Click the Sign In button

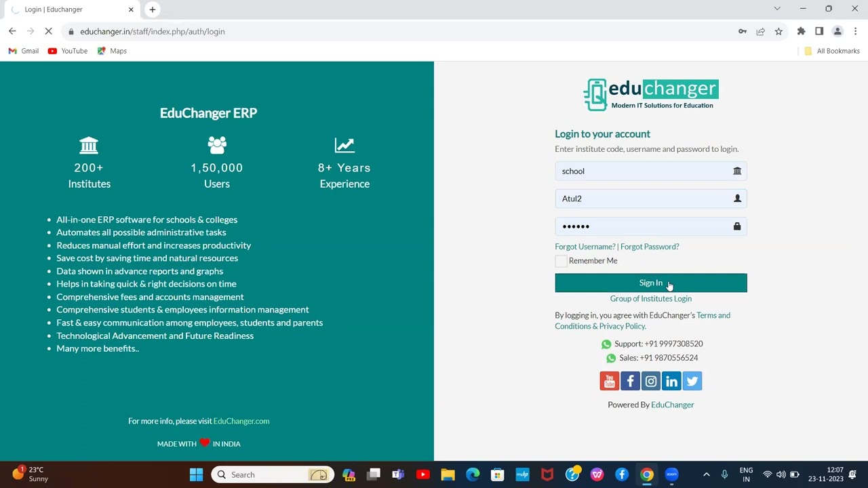pyautogui.click(x=651, y=283)
